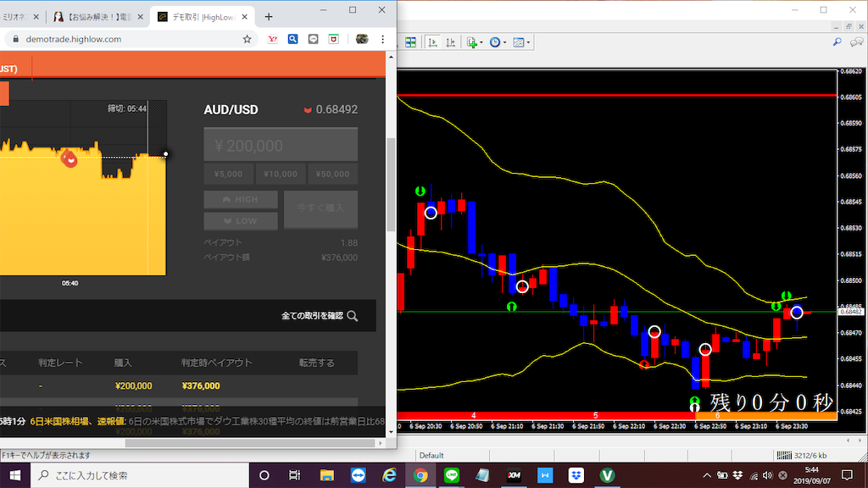Open TeamViewer from taskbar

[359, 475]
